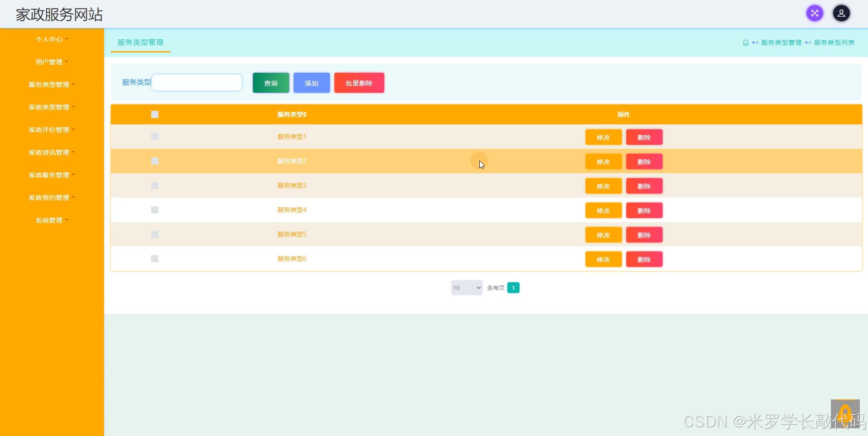The height and width of the screenshot is (436, 868).
Task: Select the 服务类型管理 tab heading
Action: click(140, 42)
